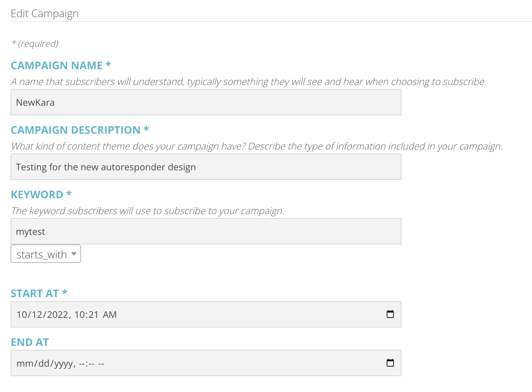Open the Start At calendar picker icon
532x392 pixels.
(390, 314)
